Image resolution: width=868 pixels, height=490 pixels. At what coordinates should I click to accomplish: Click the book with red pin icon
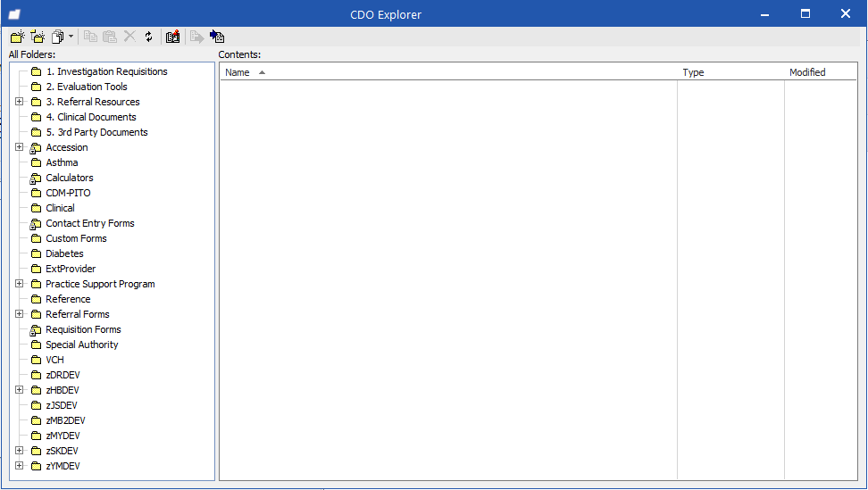pos(172,37)
